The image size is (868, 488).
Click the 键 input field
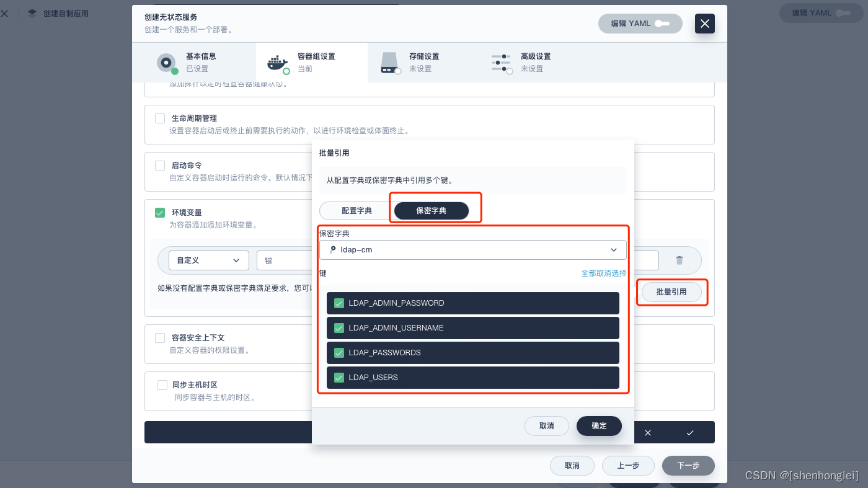285,260
